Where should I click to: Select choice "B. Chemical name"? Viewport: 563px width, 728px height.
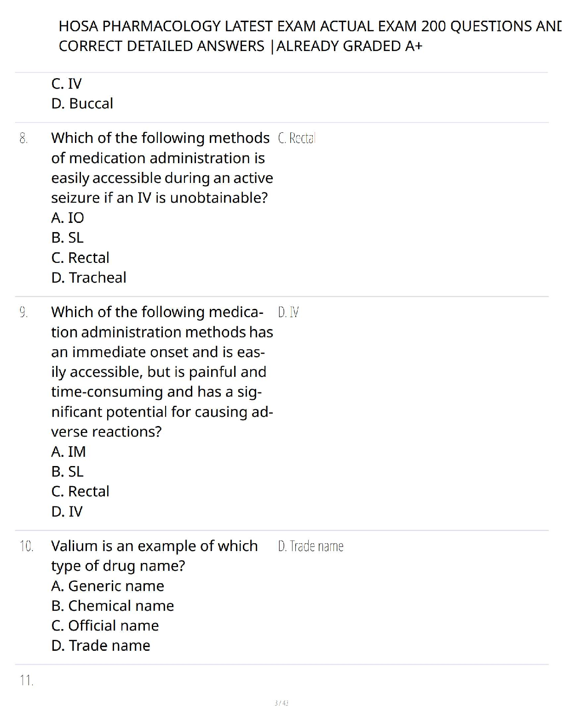tap(113, 606)
